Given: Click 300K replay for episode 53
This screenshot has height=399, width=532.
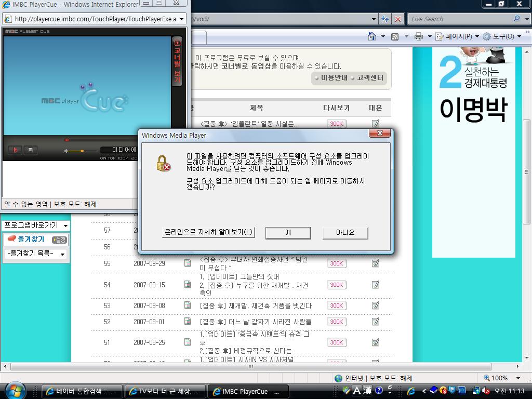Looking at the screenshot, I should click(x=336, y=305).
